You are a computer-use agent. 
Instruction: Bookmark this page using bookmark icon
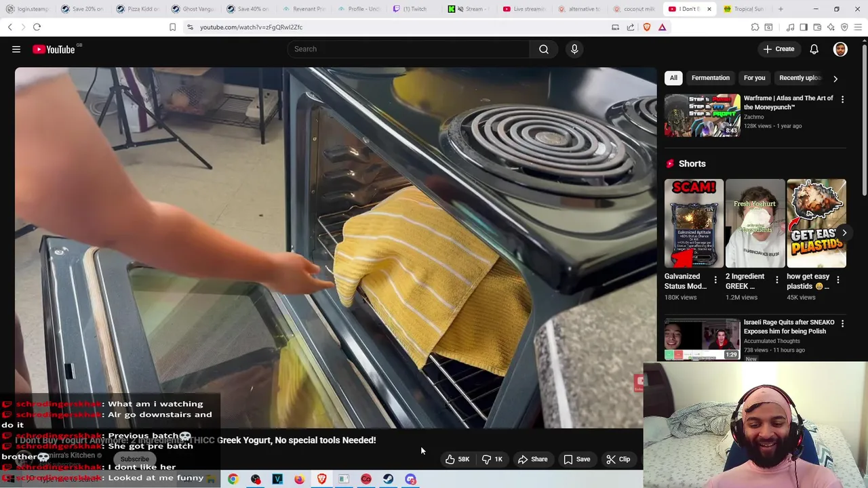point(172,27)
